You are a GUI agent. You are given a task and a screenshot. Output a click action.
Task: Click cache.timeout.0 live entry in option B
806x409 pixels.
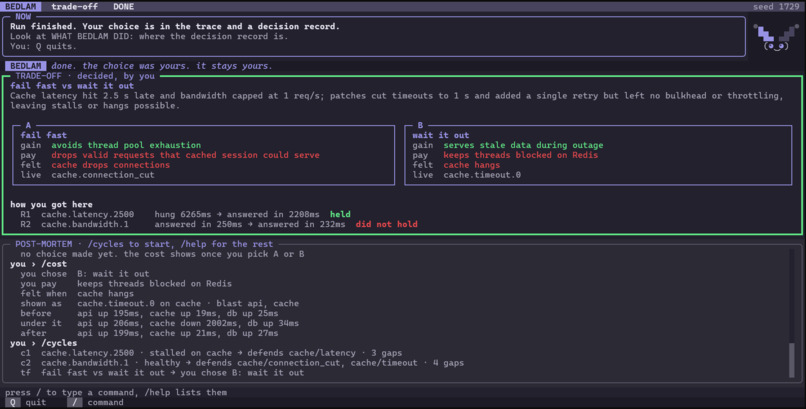click(482, 175)
